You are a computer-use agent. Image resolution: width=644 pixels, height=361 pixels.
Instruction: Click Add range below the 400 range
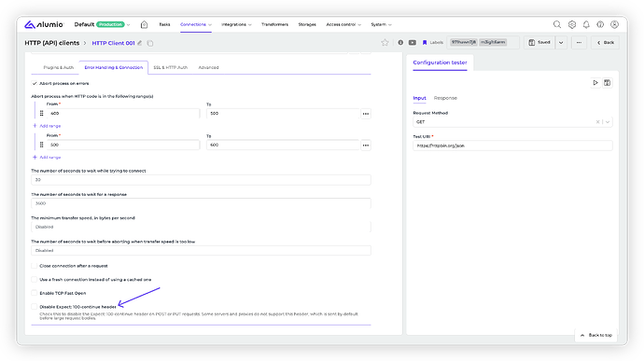(47, 126)
